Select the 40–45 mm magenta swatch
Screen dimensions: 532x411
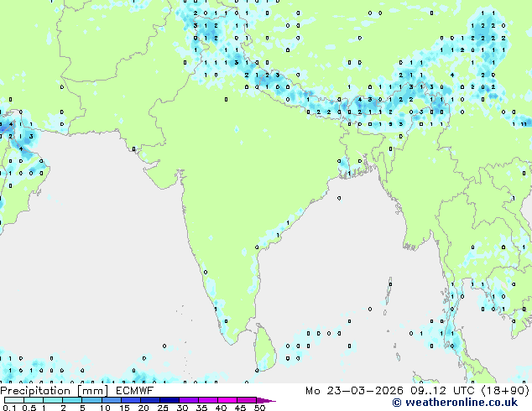(227, 400)
